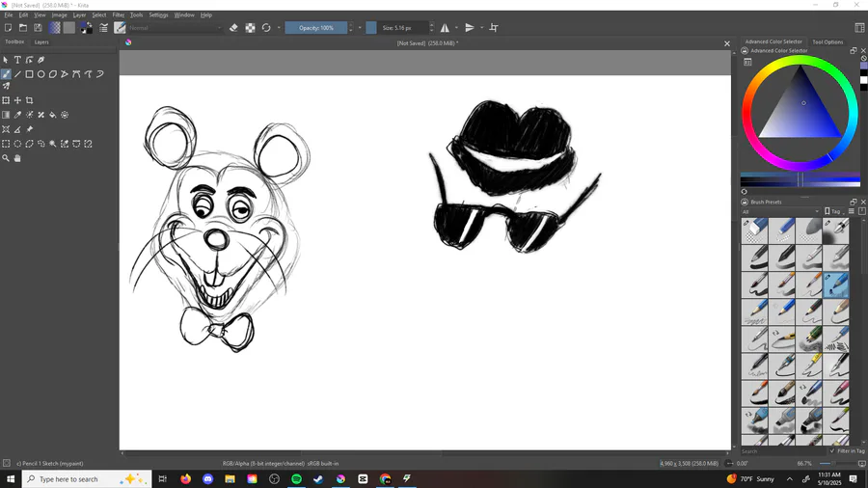Select the Color Sampler eyedropper tool
The width and height of the screenshot is (868, 488).
(x=17, y=115)
